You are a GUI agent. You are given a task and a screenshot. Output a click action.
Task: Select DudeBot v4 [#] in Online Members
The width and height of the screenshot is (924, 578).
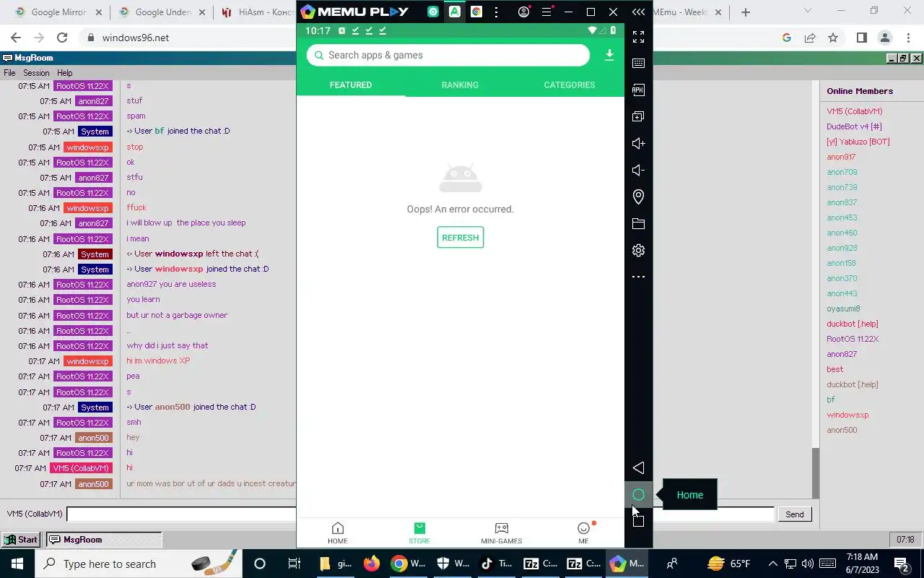854,126
